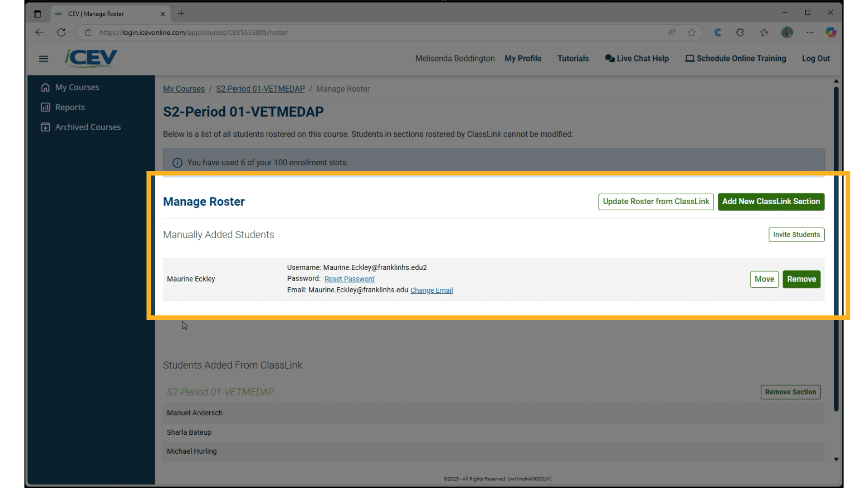Image resolution: width=868 pixels, height=488 pixels.
Task: Open the hamburger navigation menu
Action: [x=43, y=59]
